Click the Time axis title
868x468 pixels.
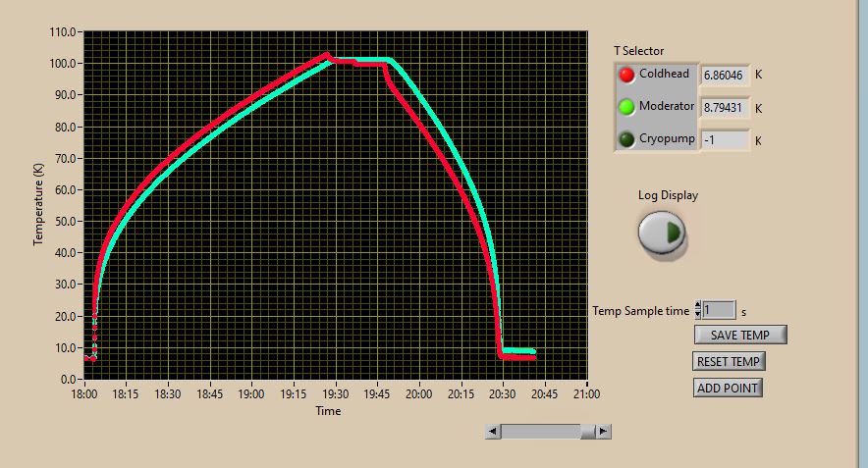(328, 411)
